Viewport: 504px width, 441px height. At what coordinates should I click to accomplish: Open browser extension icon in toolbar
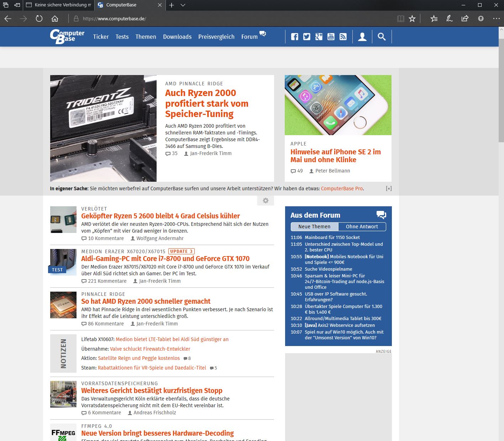click(481, 18)
